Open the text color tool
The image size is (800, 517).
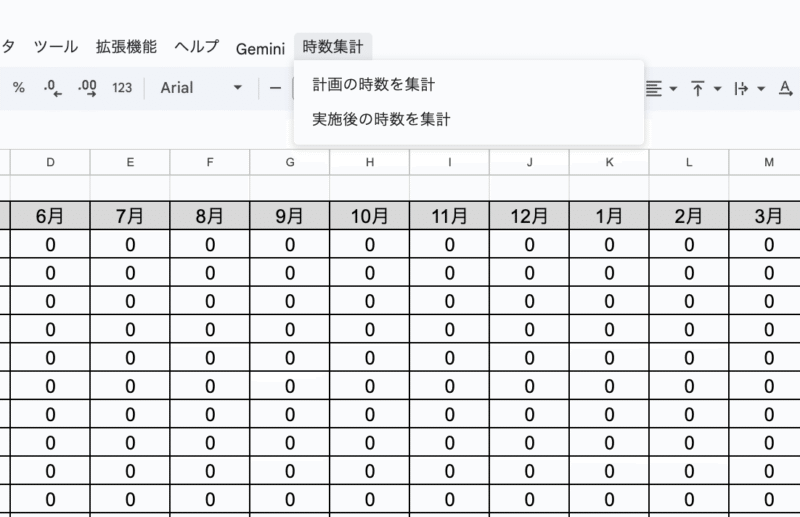pos(785,88)
